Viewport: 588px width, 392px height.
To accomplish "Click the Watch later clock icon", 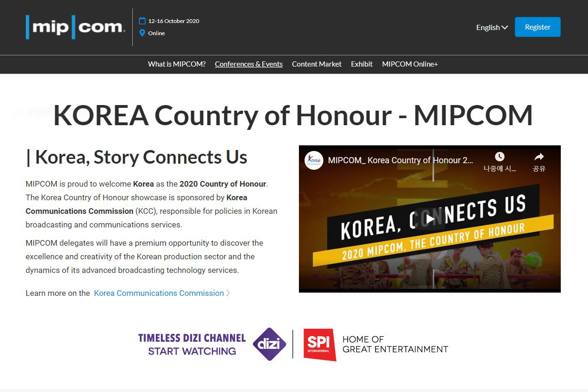I will (x=500, y=157).
